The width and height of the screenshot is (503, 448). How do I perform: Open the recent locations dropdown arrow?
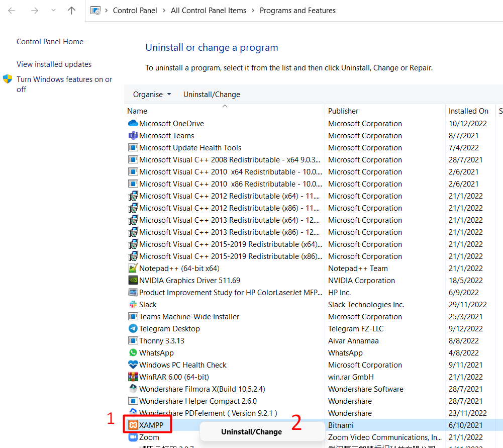point(54,10)
